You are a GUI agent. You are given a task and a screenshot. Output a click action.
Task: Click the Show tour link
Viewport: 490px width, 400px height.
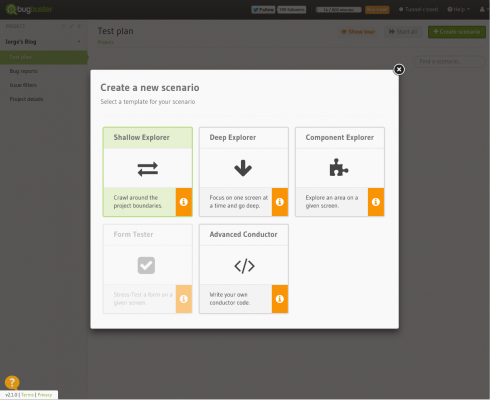(x=358, y=32)
